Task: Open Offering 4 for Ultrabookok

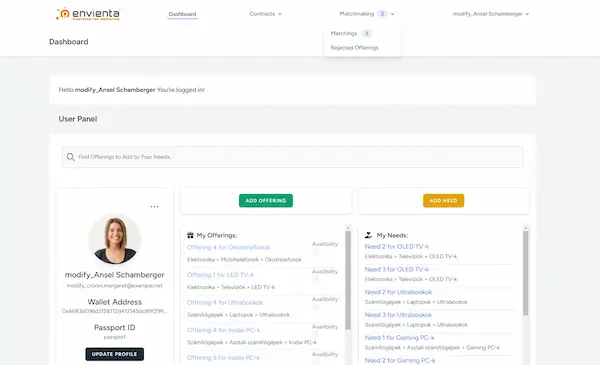Action: coord(225,303)
